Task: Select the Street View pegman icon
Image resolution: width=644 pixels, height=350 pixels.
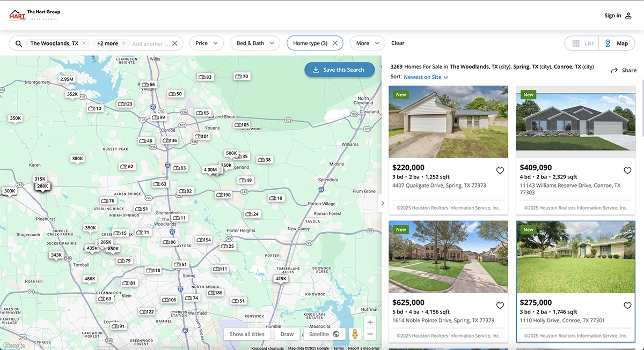Action: 355,334
